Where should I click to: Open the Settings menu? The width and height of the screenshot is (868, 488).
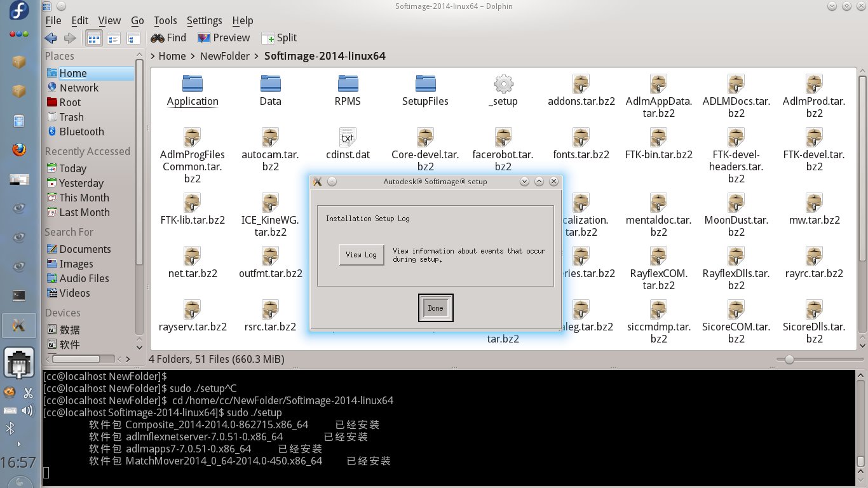pos(204,20)
